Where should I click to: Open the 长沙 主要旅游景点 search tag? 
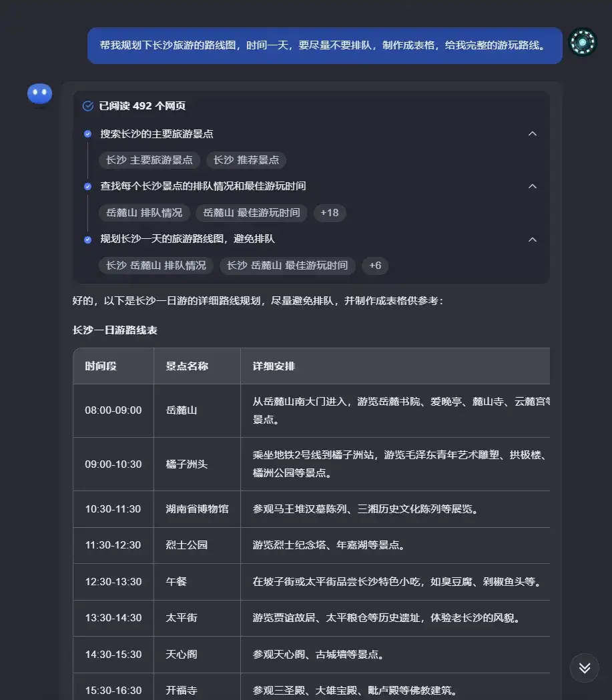click(x=149, y=160)
